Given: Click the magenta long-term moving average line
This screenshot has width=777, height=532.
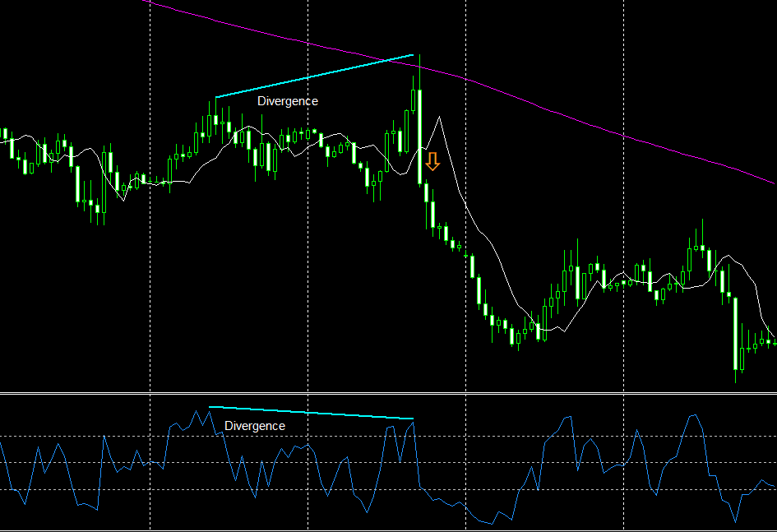Looking at the screenshot, I should pos(545,108).
